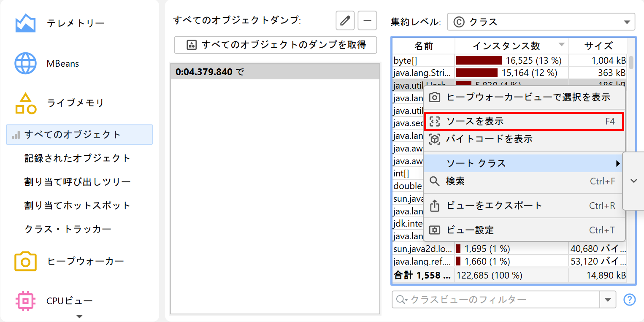Click the magnifier icon beside 検索

tap(435, 181)
